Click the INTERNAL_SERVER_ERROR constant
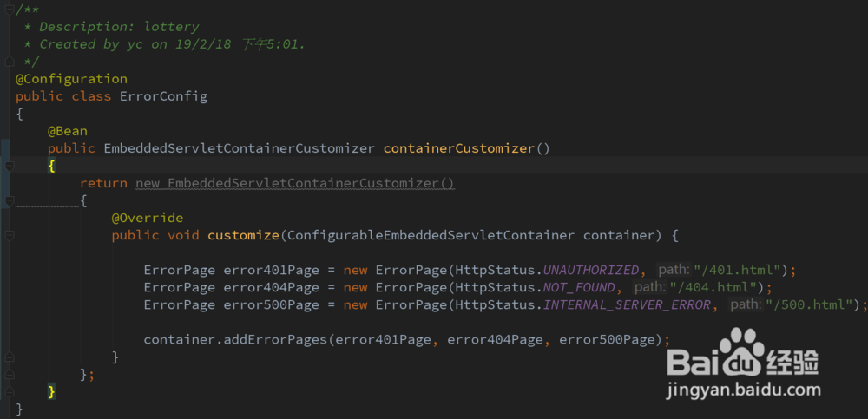The image size is (868, 419). pyautogui.click(x=630, y=304)
